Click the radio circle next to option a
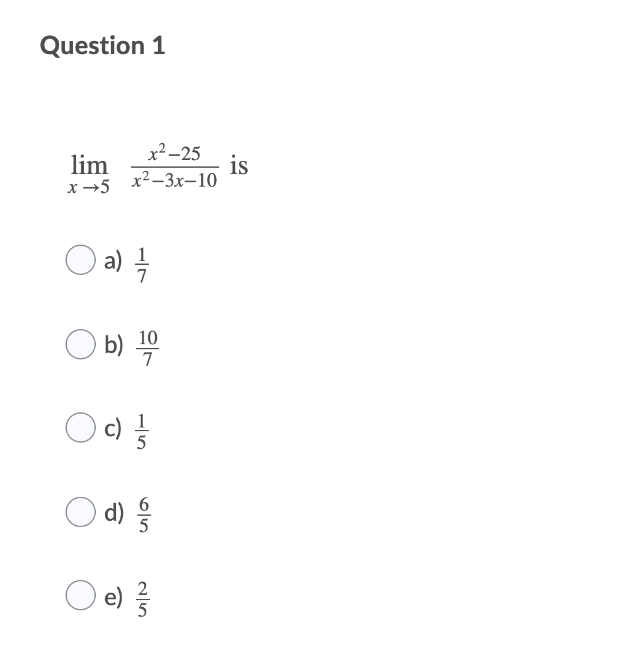Screen dimensions: 644x662 coord(81,260)
